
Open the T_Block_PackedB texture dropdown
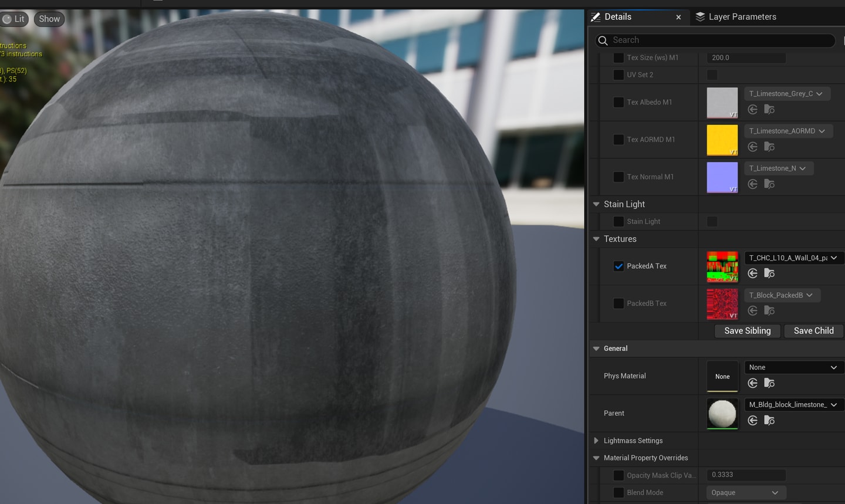[x=782, y=295]
